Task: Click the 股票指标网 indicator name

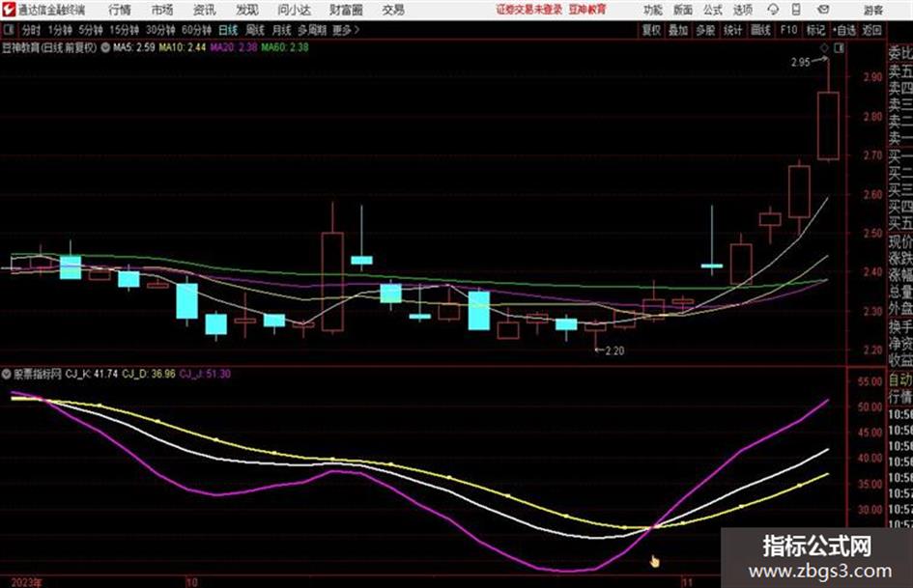Action: click(38, 374)
